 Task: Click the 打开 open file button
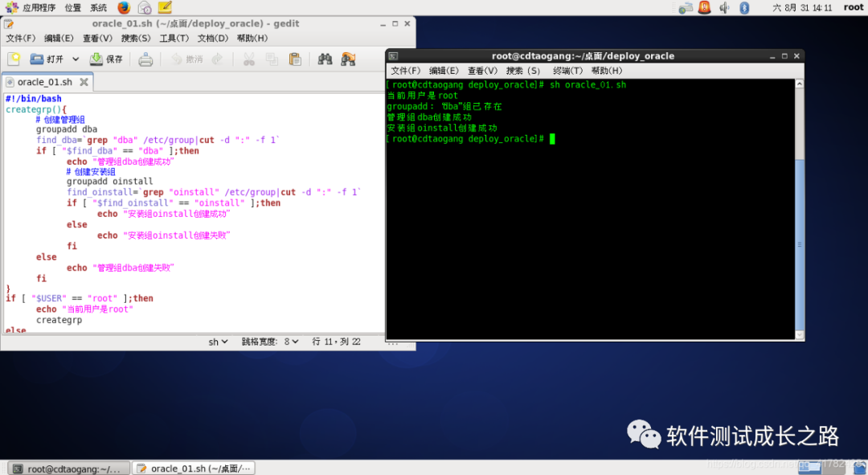[47, 59]
